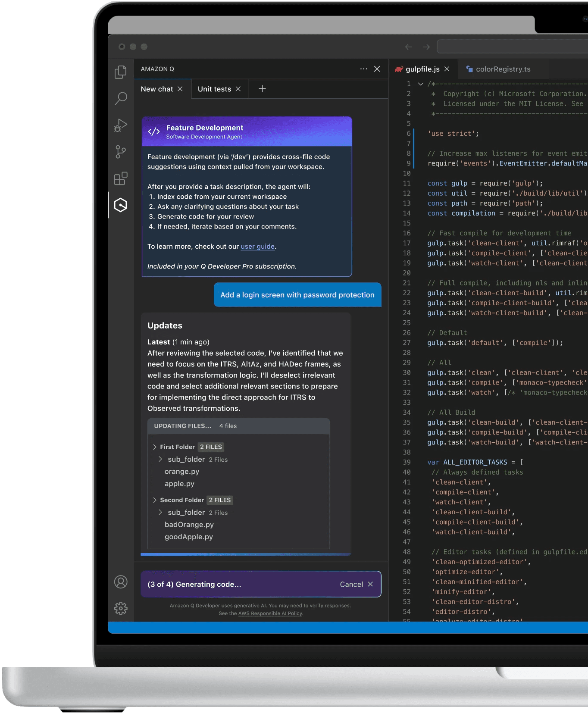Click the Feature Development code brackets icon
The width and height of the screenshot is (588, 713).
pos(154,131)
